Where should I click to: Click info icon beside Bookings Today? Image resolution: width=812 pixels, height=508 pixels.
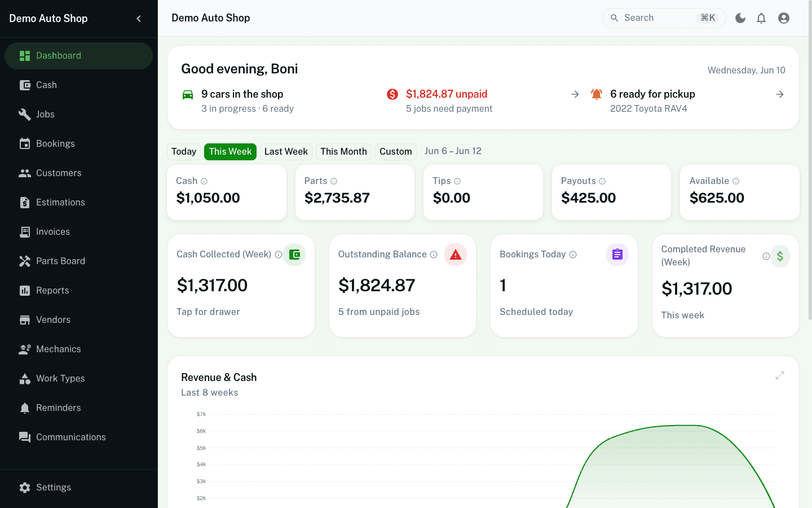coord(573,255)
